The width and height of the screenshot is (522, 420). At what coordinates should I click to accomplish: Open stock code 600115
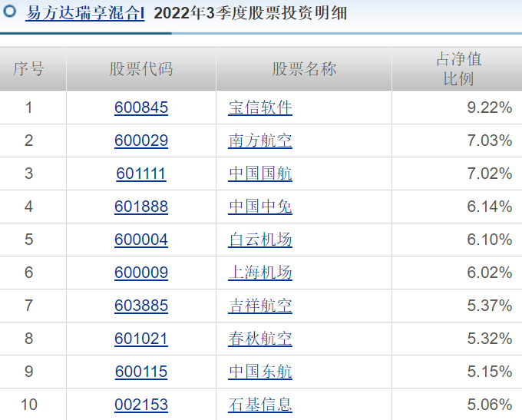coord(141,372)
